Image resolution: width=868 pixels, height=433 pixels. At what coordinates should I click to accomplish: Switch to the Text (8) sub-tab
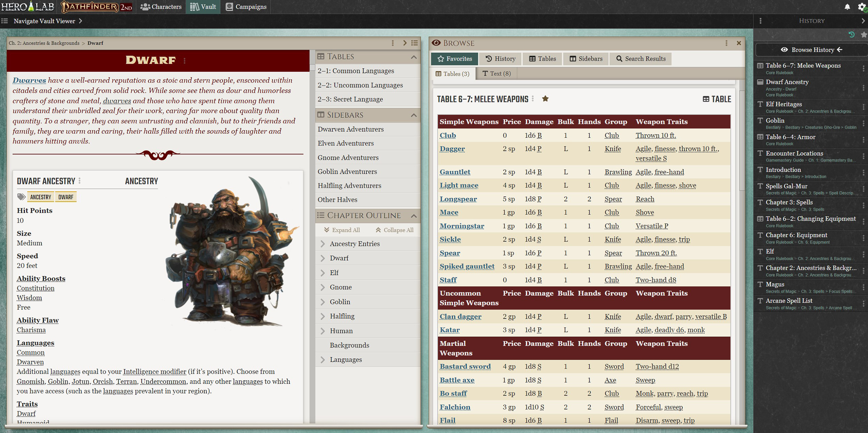[x=496, y=74]
